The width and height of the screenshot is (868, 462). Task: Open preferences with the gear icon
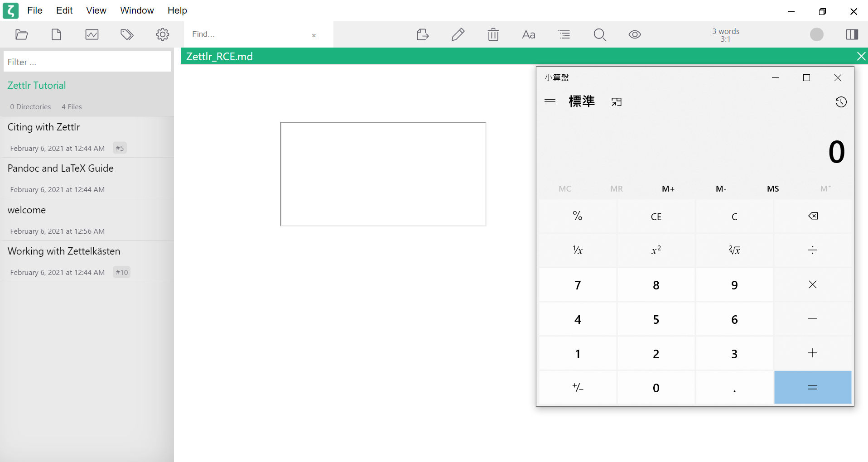(x=163, y=34)
